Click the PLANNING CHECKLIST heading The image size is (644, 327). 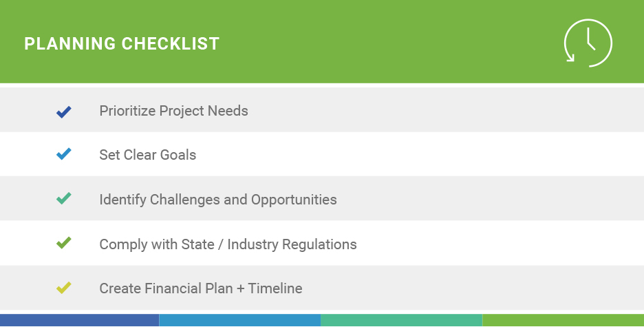point(122,43)
